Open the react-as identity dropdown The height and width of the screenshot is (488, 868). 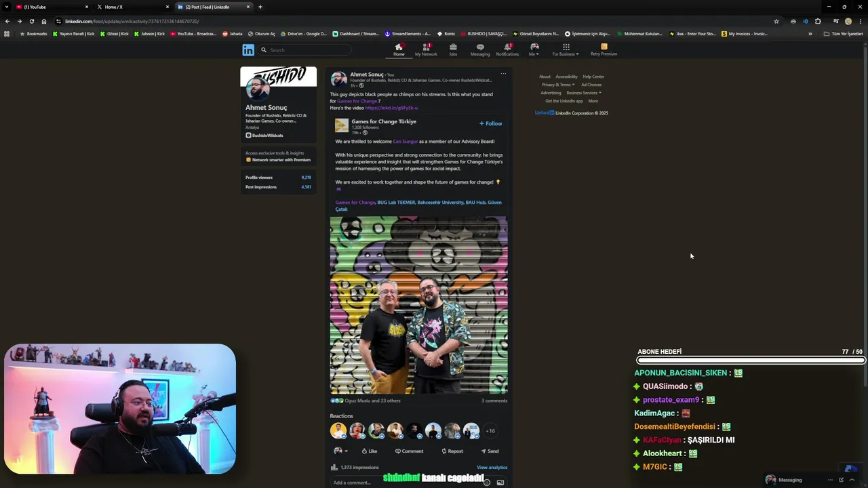click(340, 451)
